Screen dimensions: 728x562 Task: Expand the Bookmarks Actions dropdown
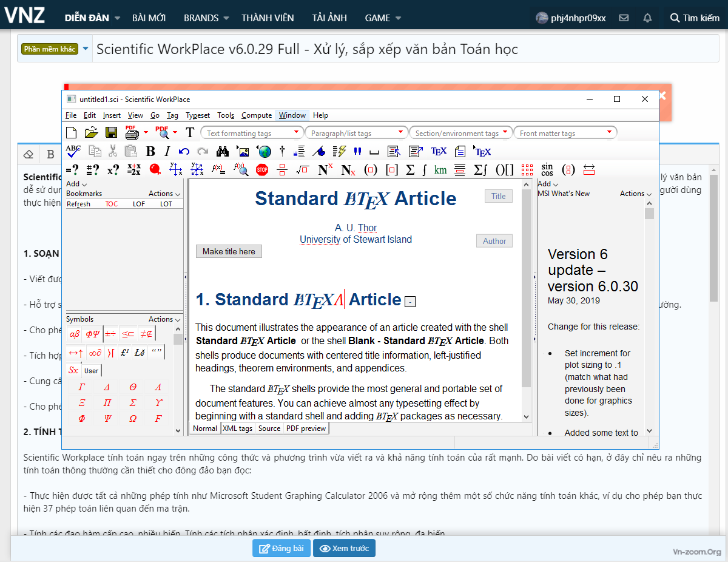click(165, 194)
